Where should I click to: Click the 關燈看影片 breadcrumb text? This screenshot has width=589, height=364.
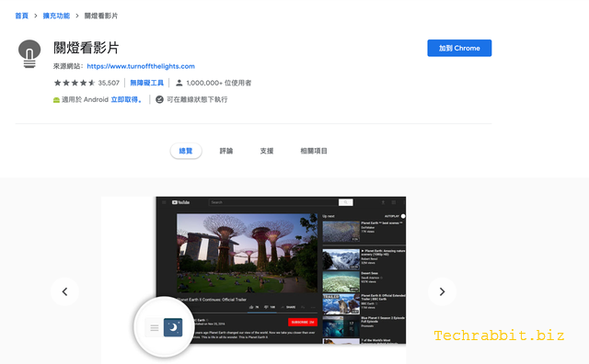101,16
